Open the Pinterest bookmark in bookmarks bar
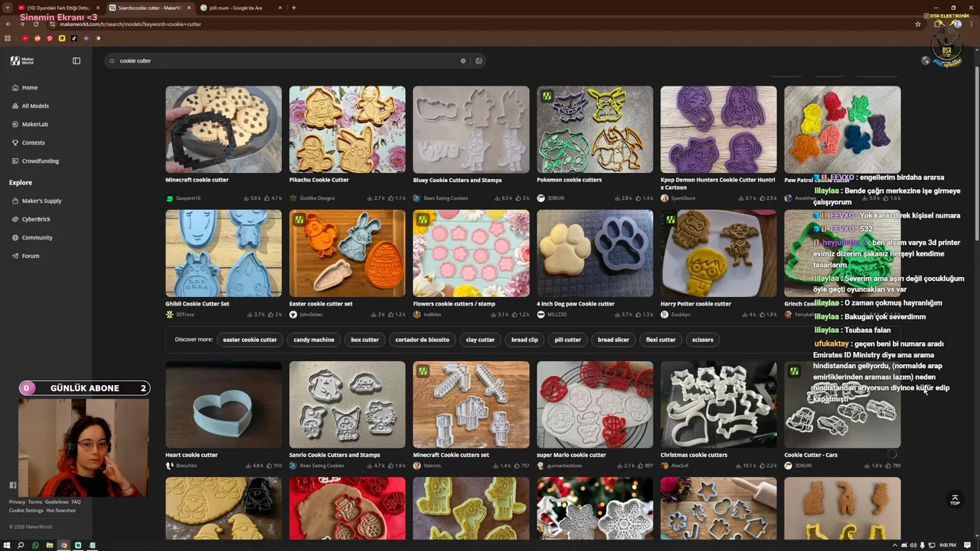This screenshot has height=551, width=980. 50,38
